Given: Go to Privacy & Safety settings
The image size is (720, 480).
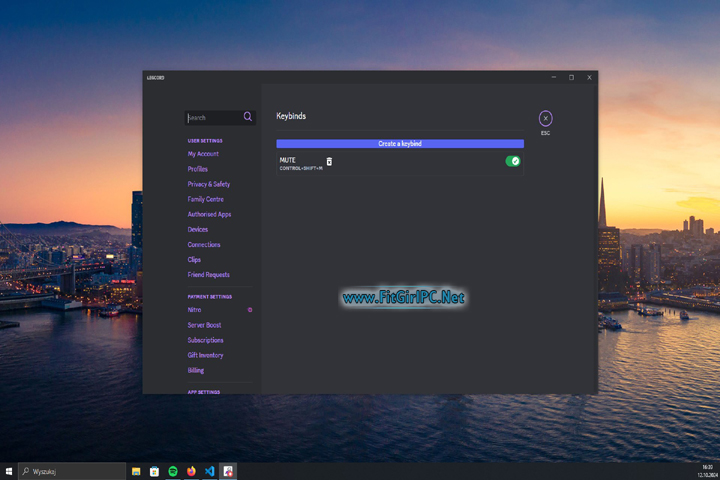Looking at the screenshot, I should point(208,184).
